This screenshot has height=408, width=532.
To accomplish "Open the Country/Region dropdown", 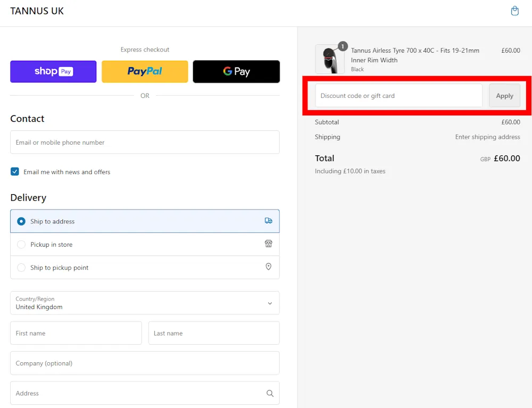I will pyautogui.click(x=145, y=303).
